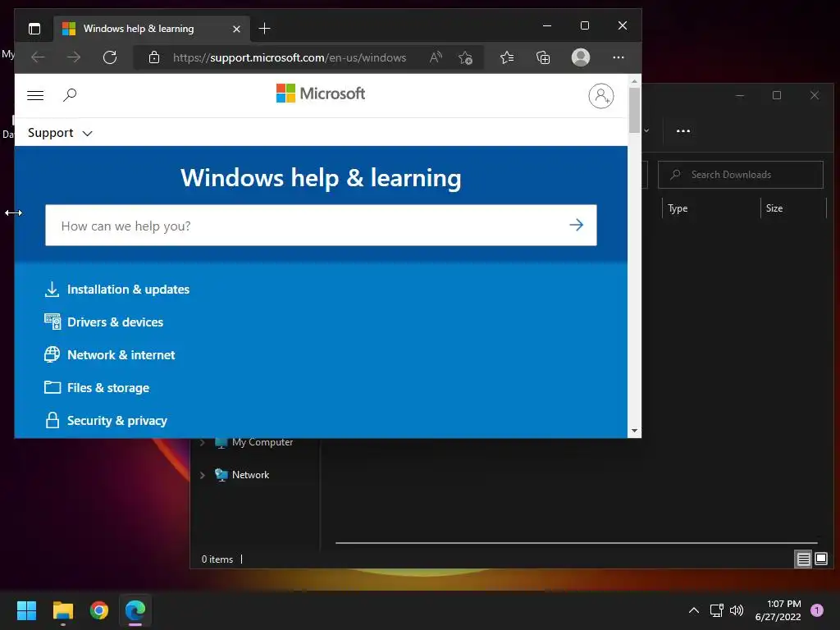Viewport: 840px width, 630px height.
Task: Click the support.microsoft.com address bar
Action: 290,57
